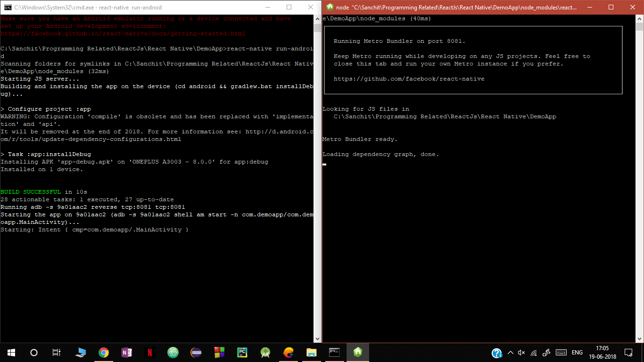
Task: Maximize the node Metro Bundler window
Action: (x=611, y=7)
